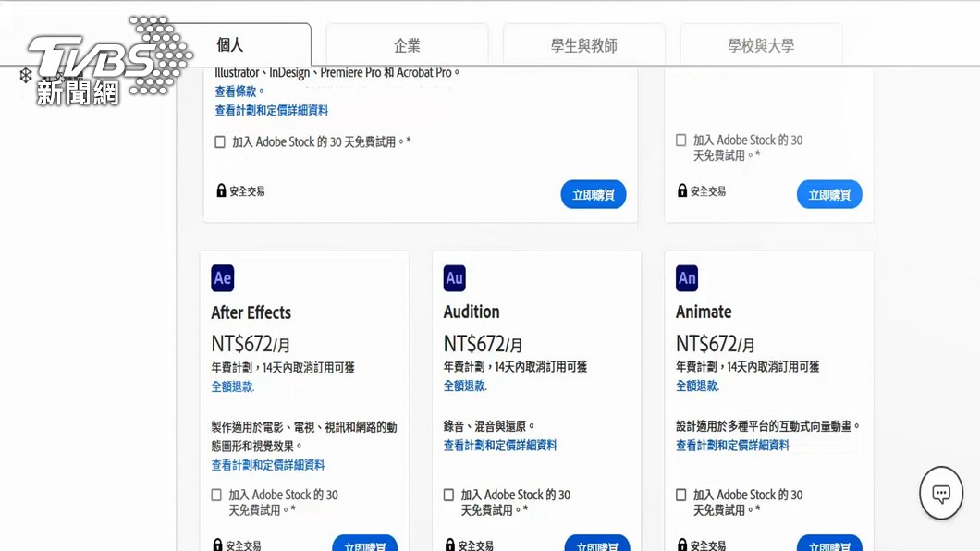Check Adobe Stock trial box for Animate
Viewport: 980px width, 551px height.
(x=681, y=495)
